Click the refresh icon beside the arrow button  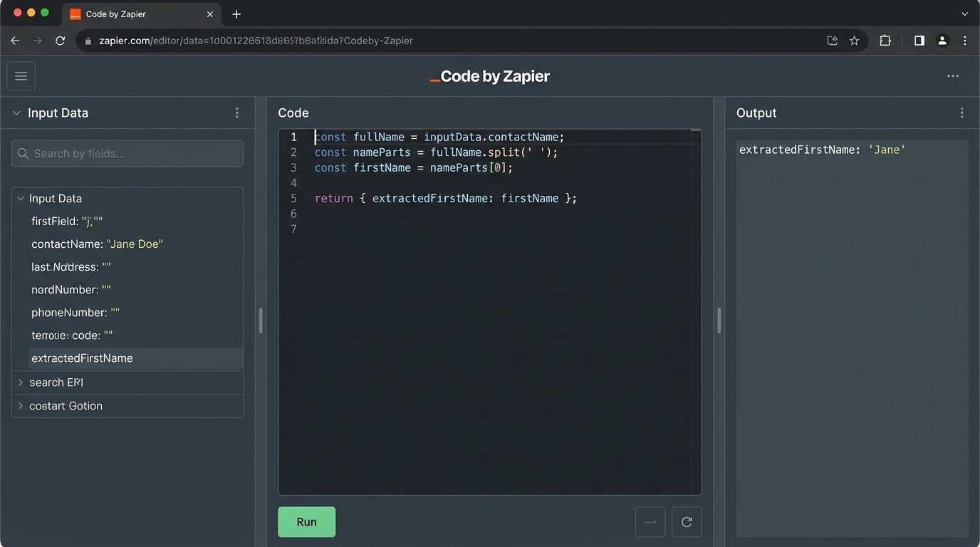point(686,521)
